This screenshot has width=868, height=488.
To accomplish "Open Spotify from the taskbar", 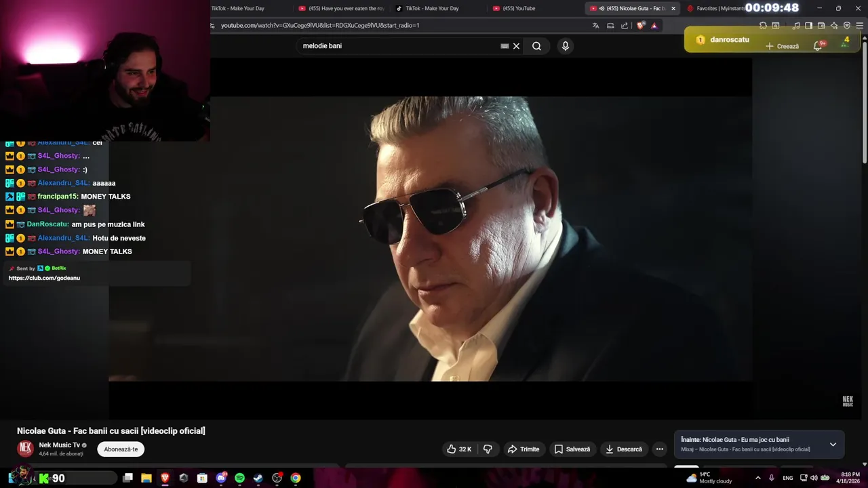I will pos(239,478).
